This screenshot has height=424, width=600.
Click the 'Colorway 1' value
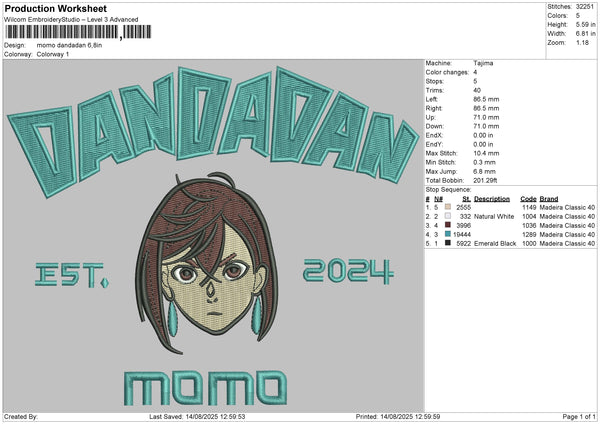pyautogui.click(x=53, y=54)
